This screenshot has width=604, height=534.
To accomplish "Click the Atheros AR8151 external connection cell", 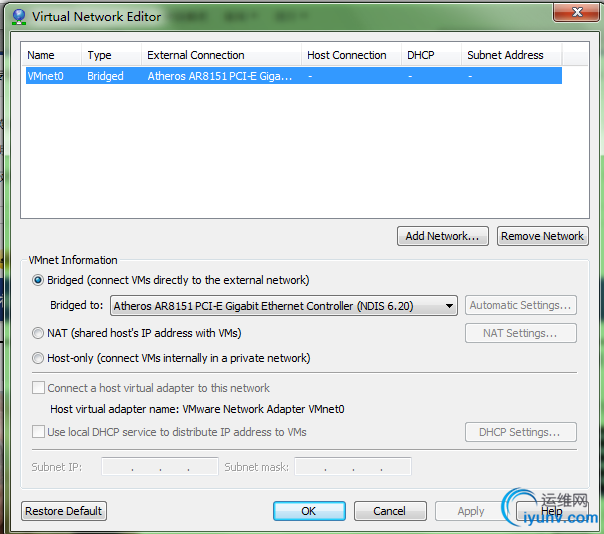I will click(220, 76).
